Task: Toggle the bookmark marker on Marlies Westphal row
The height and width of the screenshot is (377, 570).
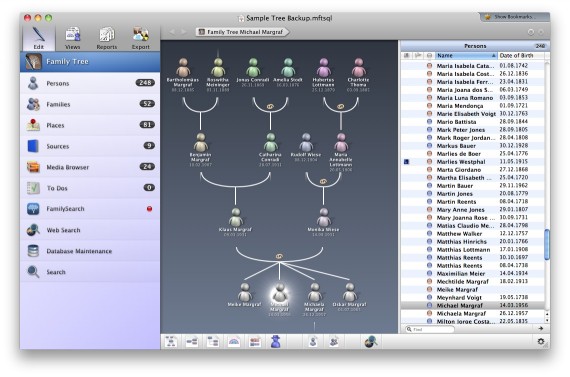Action: 406,162
